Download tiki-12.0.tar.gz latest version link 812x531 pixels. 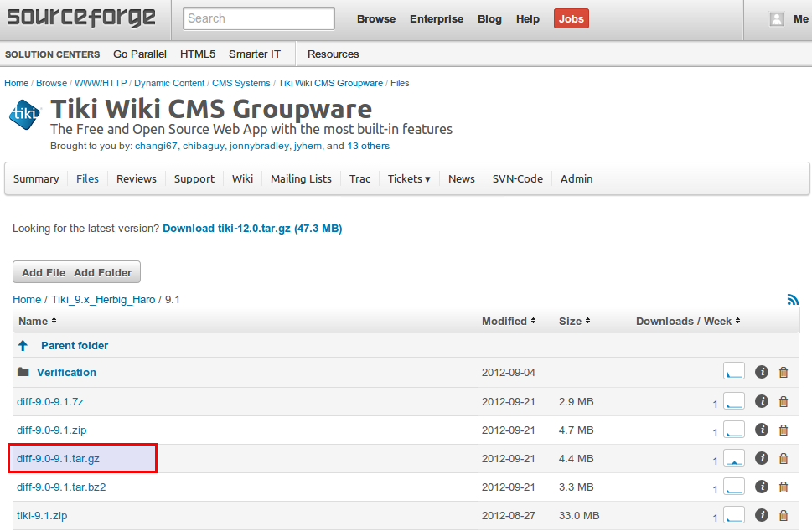coord(252,228)
